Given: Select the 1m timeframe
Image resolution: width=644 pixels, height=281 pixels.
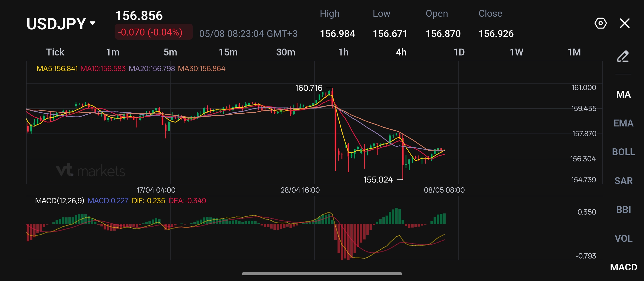Looking at the screenshot, I should [x=113, y=52].
